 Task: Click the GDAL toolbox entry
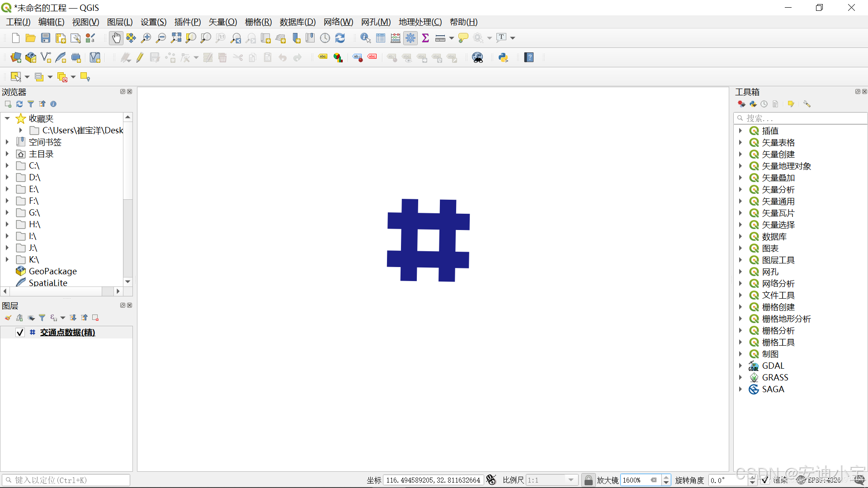tap(773, 366)
